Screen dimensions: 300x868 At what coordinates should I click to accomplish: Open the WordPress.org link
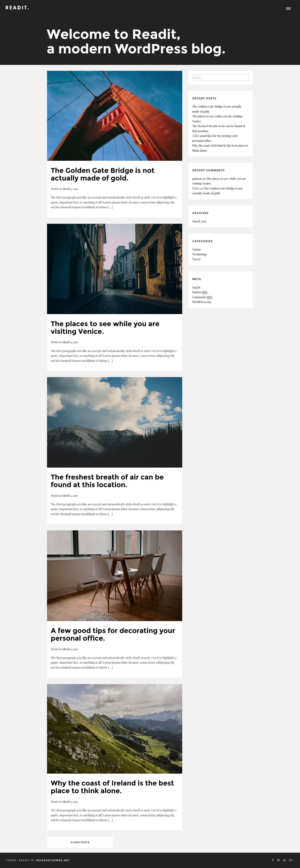[x=202, y=302]
